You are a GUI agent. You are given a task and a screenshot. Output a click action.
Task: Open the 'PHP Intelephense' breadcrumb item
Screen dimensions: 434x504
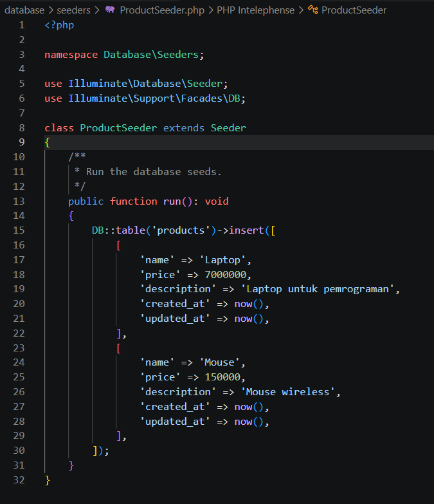pyautogui.click(x=255, y=10)
